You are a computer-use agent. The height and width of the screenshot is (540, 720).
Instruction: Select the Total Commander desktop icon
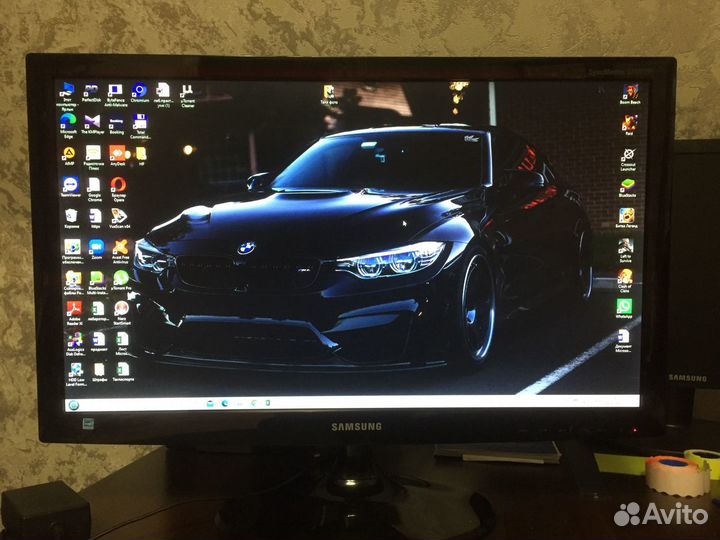[x=140, y=122]
